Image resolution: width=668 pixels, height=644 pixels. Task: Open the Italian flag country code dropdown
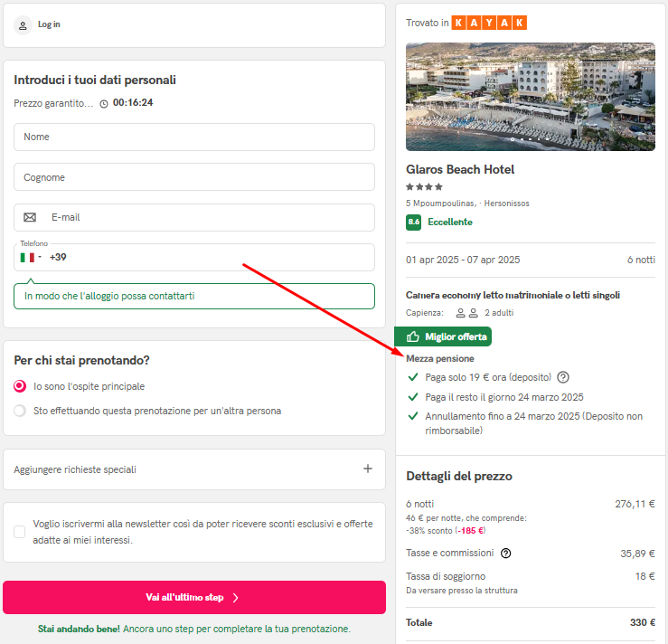31,258
